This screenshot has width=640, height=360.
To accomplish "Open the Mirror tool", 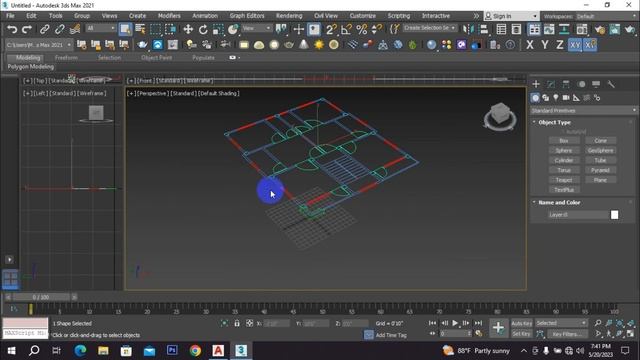I will click(468, 29).
